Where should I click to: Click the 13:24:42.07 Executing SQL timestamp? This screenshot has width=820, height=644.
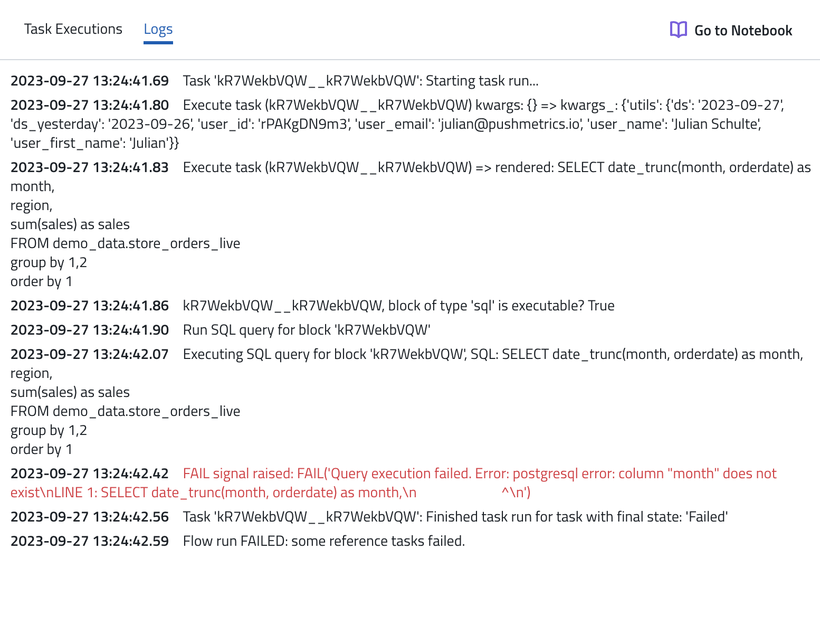(90, 354)
